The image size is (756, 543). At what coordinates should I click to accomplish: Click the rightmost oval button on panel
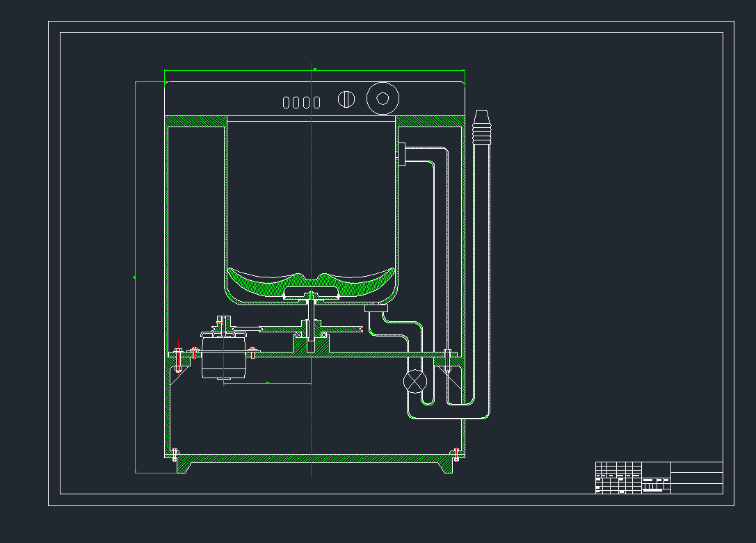coord(317,102)
